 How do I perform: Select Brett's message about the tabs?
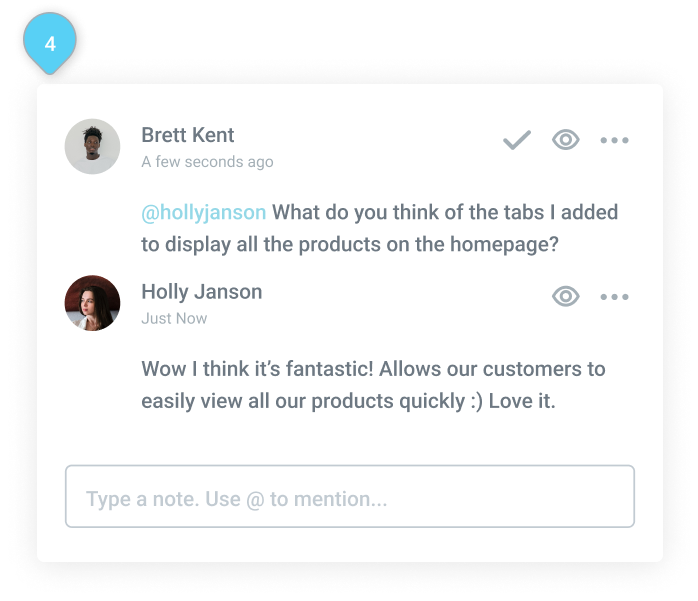[380, 228]
